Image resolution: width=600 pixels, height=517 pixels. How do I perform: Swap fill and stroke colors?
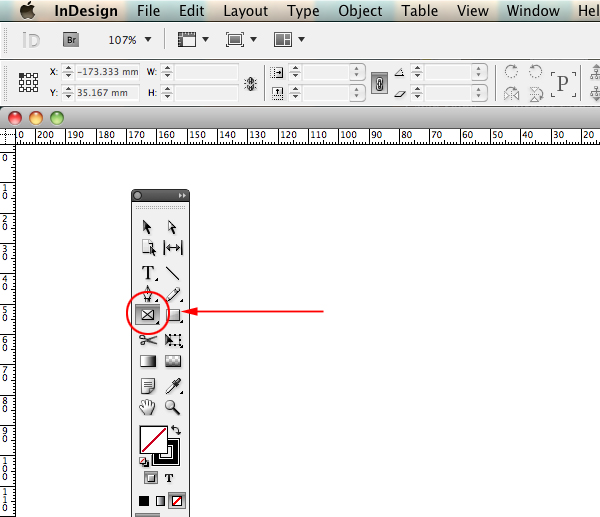176,430
